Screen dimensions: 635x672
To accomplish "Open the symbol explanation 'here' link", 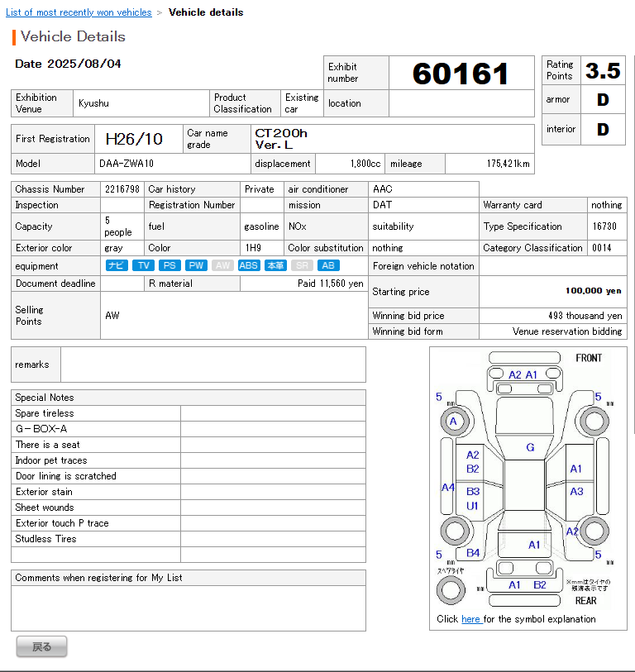I will pyautogui.click(x=470, y=619).
